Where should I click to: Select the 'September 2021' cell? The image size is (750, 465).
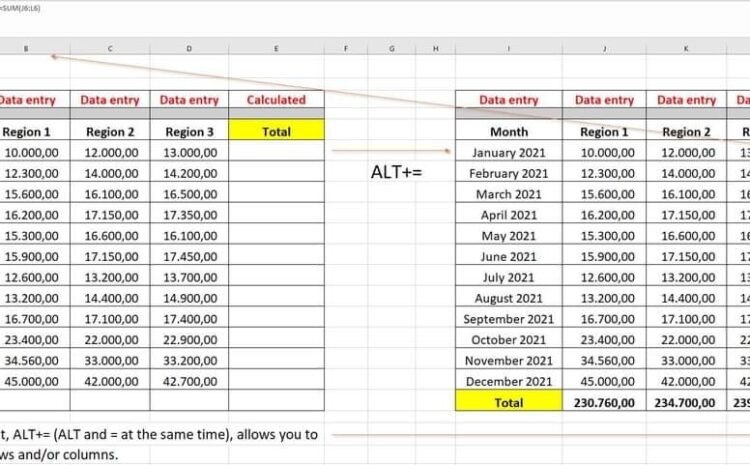pyautogui.click(x=508, y=319)
